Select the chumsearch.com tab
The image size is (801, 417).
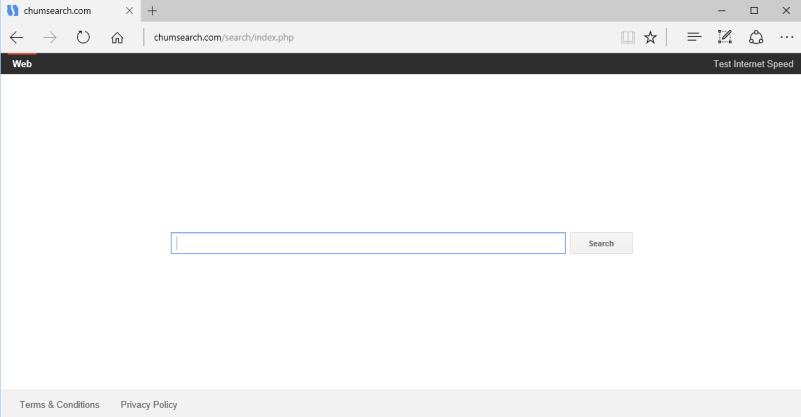pos(70,11)
